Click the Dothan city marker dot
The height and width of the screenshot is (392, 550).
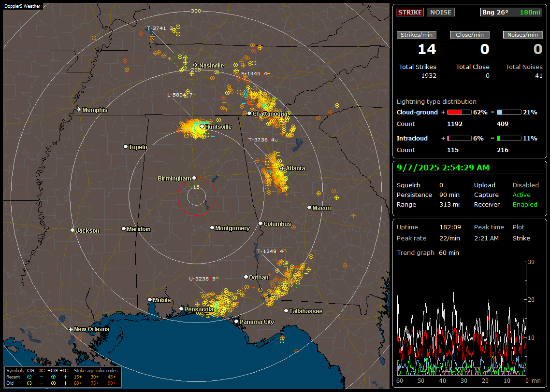click(x=246, y=277)
